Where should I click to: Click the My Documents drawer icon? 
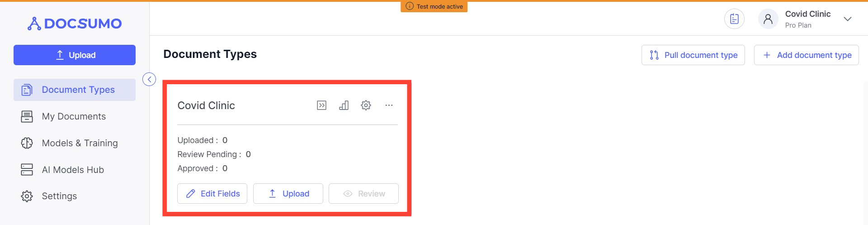(27, 116)
